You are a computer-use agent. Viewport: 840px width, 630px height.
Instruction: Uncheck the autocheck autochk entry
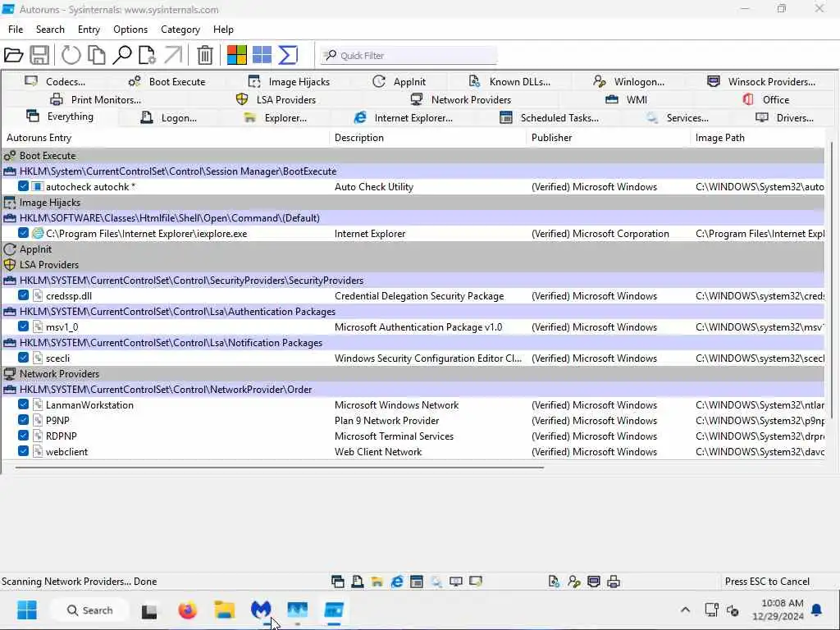pos(23,186)
